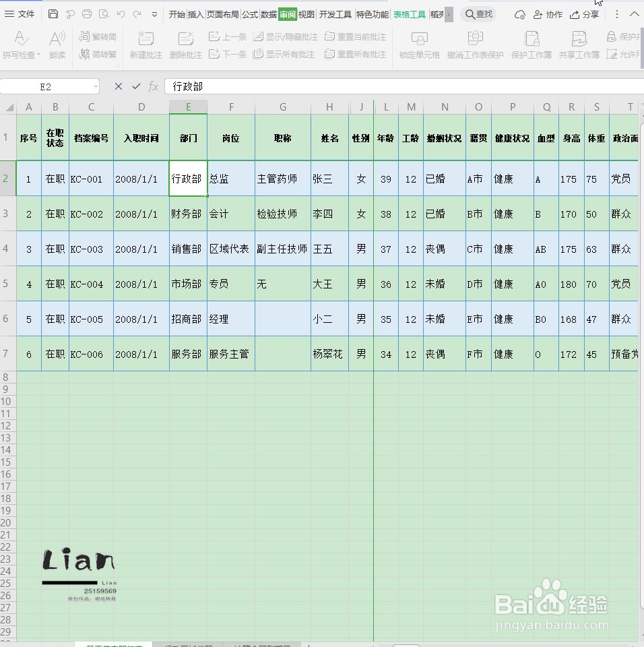
Task: Click cell containing 服务主管
Action: coord(231,354)
